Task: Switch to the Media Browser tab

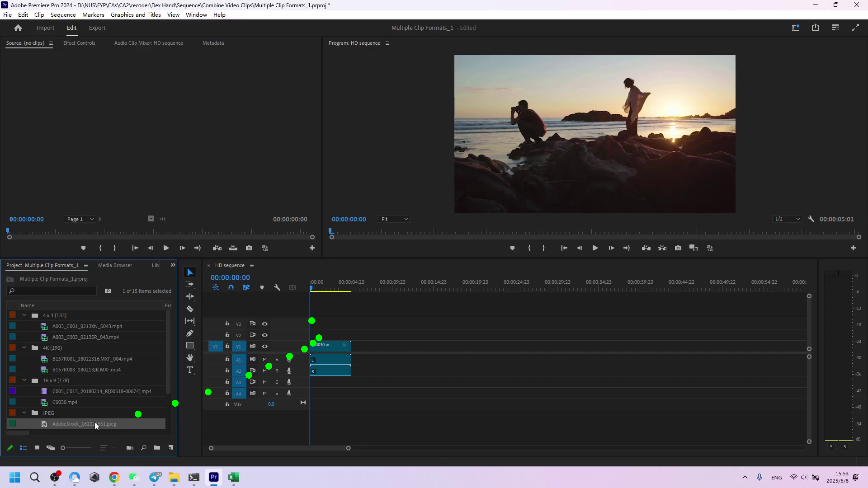Action: 114,265
